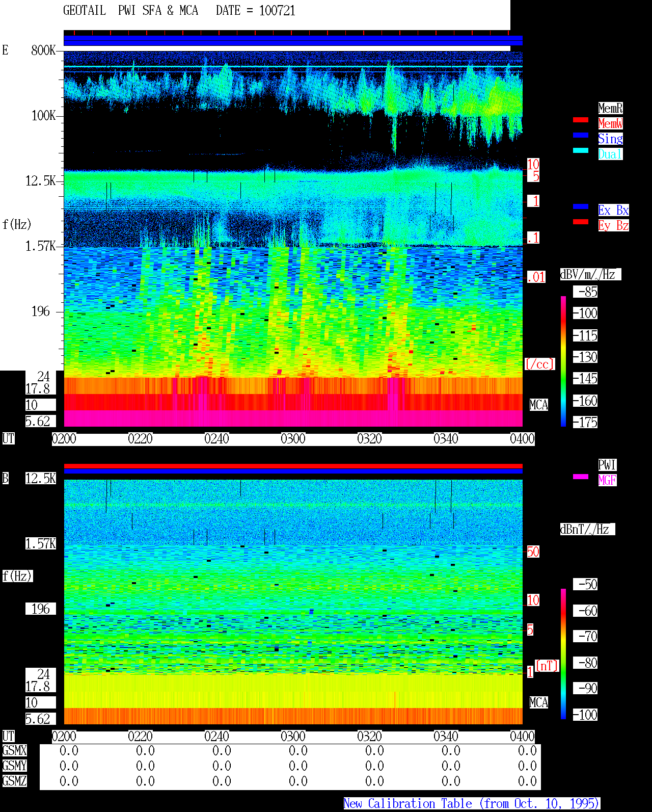Viewport: 652px width, 812px height.
Task: Click the dBnT magnetic field color scale bar
Action: (563, 654)
